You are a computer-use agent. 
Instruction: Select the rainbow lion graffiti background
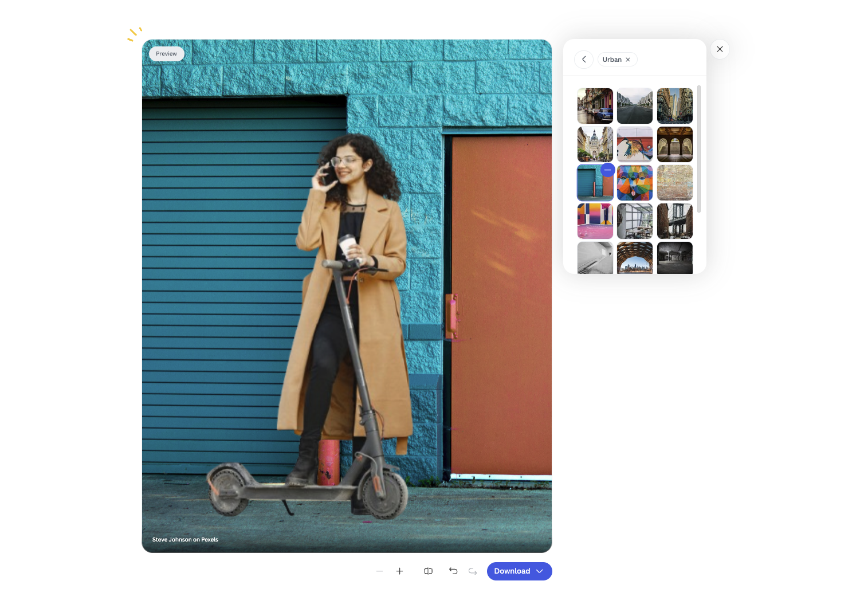pyautogui.click(x=635, y=183)
